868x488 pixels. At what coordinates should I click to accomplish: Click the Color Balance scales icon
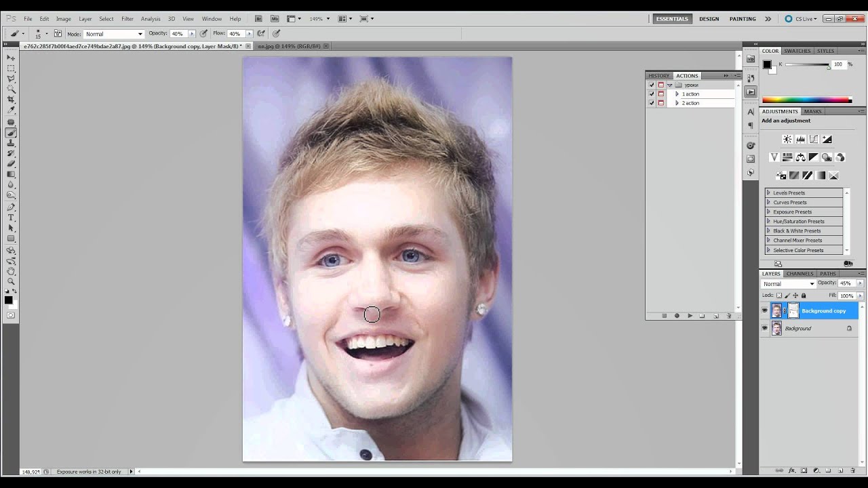(x=800, y=157)
